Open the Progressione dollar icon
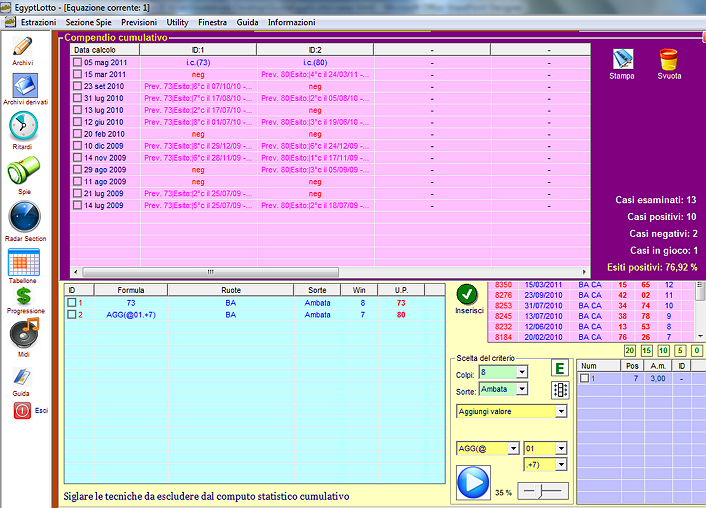706x508 pixels. coord(24,296)
